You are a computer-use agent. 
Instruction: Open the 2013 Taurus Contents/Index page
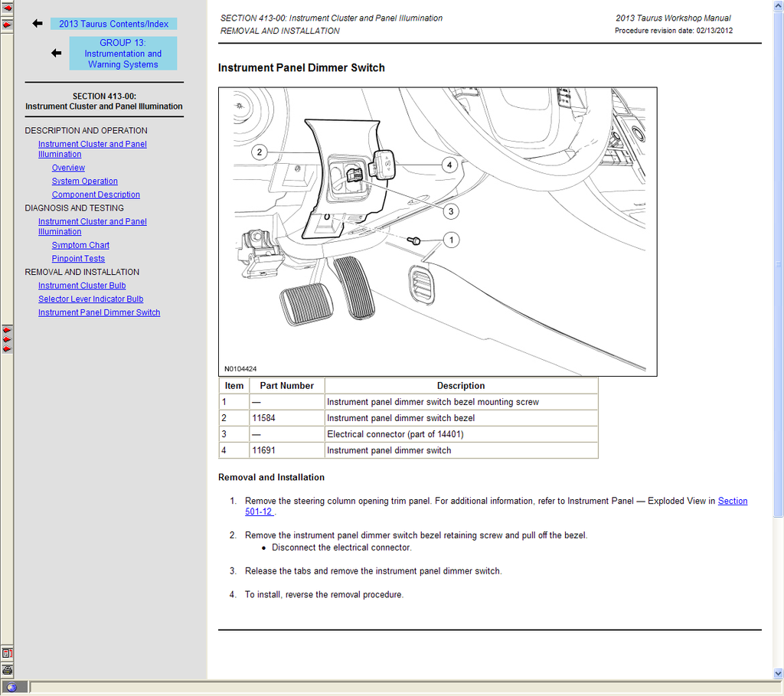click(x=113, y=24)
